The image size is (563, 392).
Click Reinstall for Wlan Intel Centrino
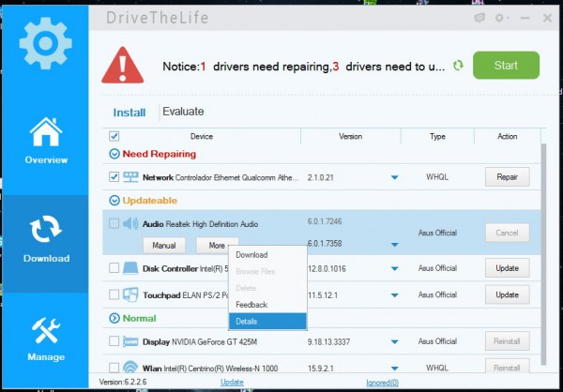(507, 368)
